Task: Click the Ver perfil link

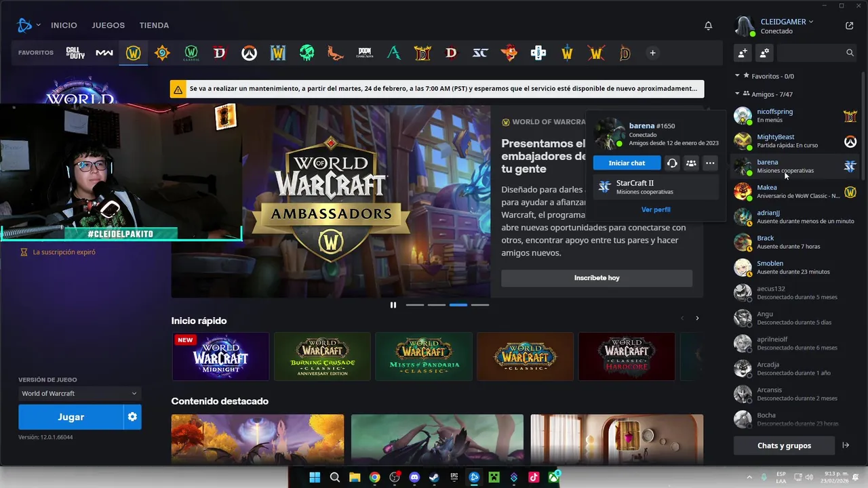Action: pos(656,209)
